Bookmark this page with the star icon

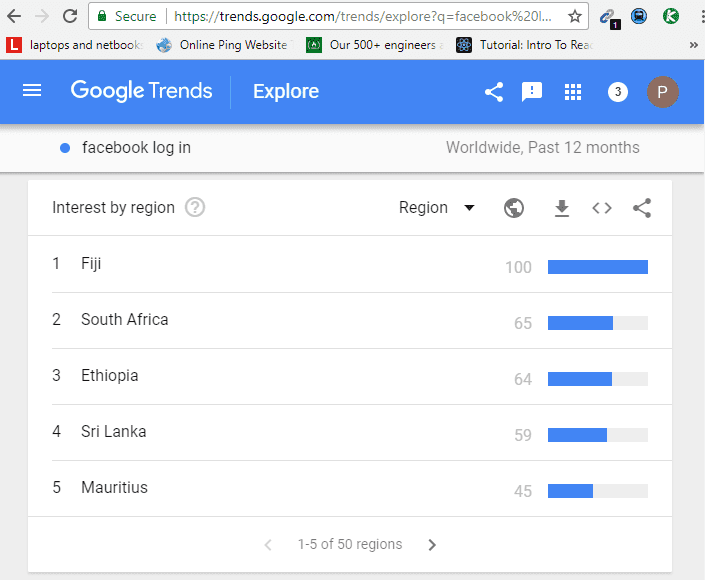click(x=574, y=17)
